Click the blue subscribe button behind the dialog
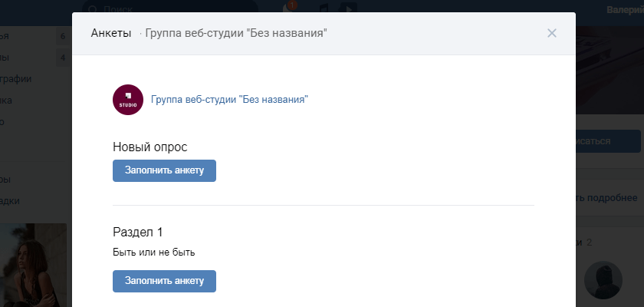The width and height of the screenshot is (644, 307). [x=608, y=142]
